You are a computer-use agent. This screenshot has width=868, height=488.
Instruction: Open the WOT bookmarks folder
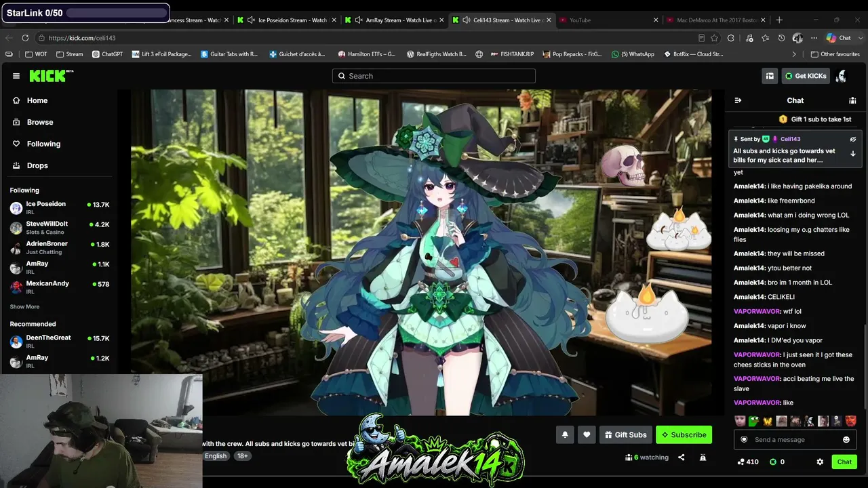36,54
